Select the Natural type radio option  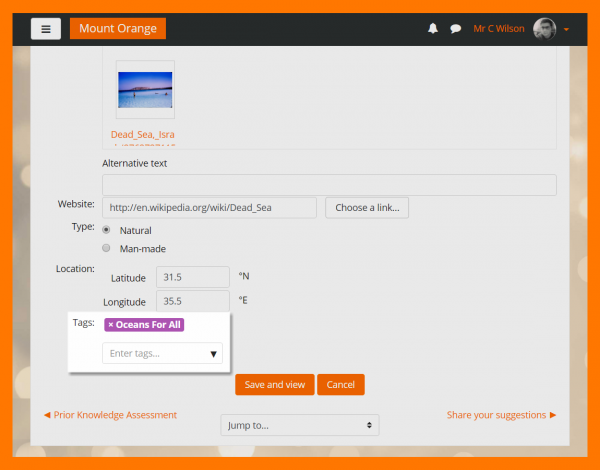click(106, 230)
